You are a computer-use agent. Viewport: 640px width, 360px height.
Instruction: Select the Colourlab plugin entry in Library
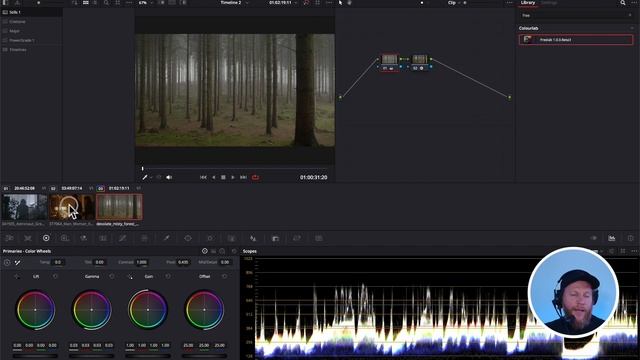click(x=576, y=40)
